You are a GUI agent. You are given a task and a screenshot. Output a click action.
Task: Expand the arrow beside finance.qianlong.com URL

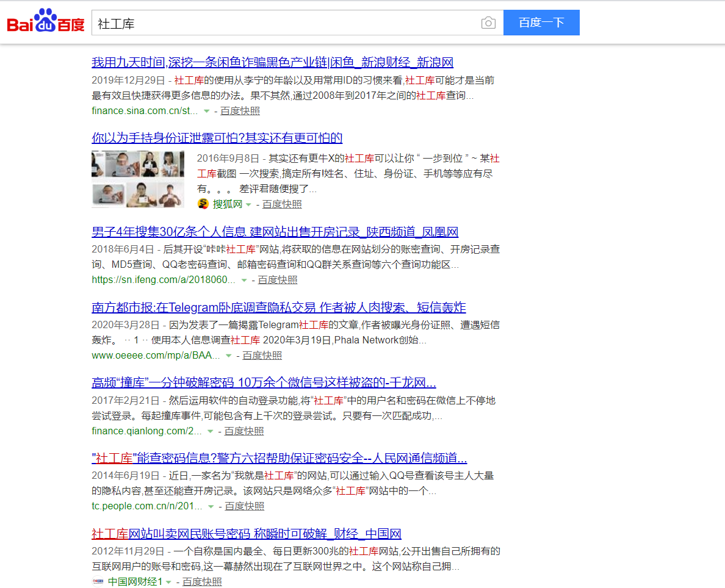pos(211,431)
